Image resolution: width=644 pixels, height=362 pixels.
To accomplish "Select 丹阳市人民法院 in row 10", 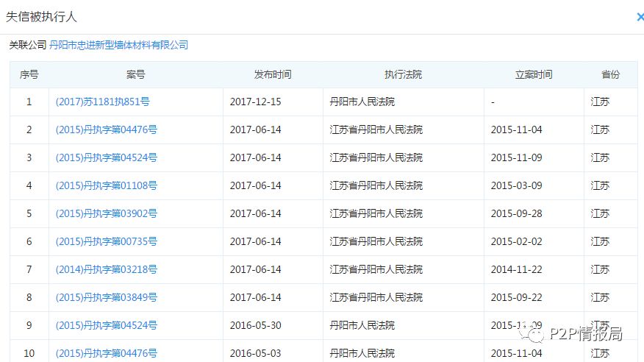I will click(362, 353).
